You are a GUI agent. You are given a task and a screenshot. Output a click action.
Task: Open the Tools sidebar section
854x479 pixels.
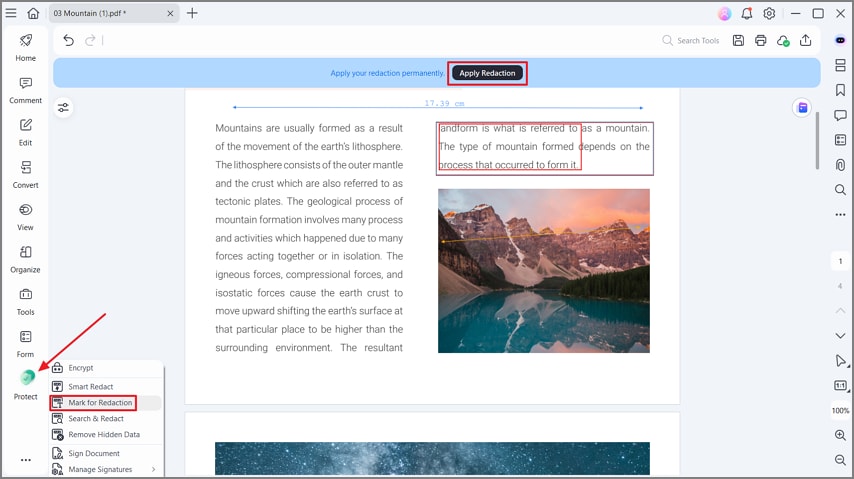click(x=26, y=301)
